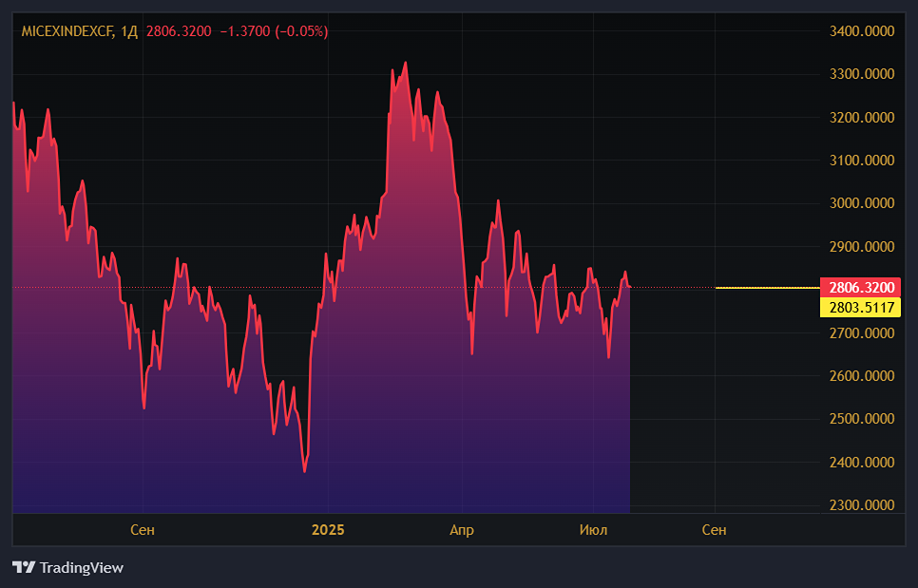Click the yellow horizontal price line

tap(768, 287)
